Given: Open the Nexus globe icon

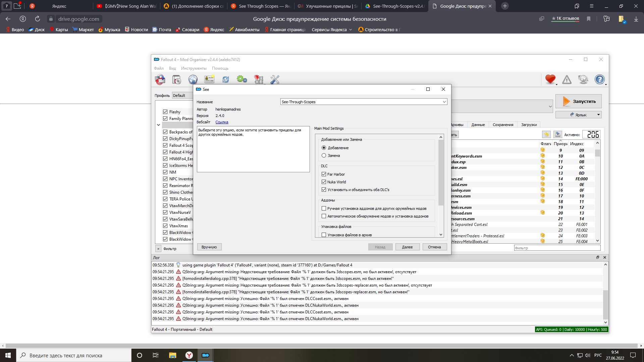Looking at the screenshot, I should tap(193, 79).
